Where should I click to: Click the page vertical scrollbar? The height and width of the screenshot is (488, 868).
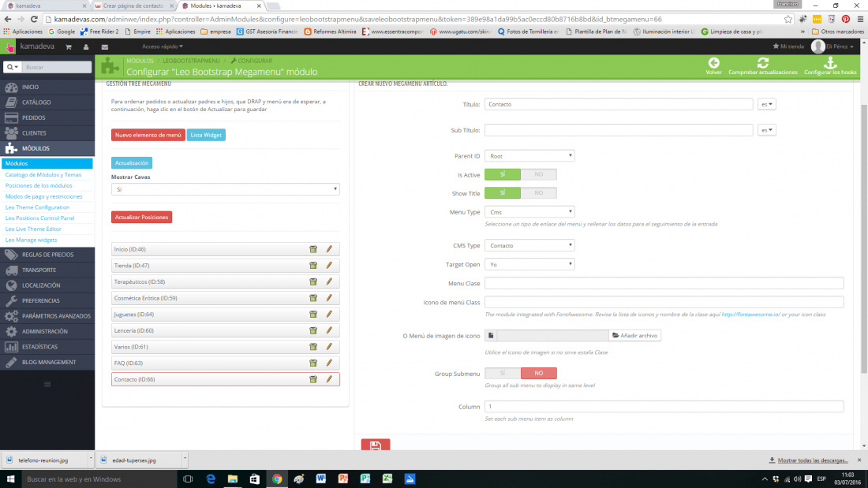pos(864,238)
